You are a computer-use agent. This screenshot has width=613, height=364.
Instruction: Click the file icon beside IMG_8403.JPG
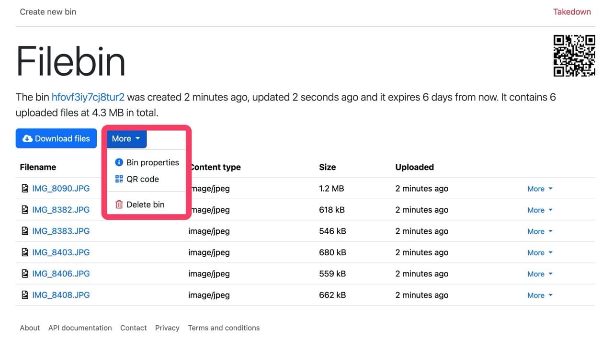click(x=25, y=252)
